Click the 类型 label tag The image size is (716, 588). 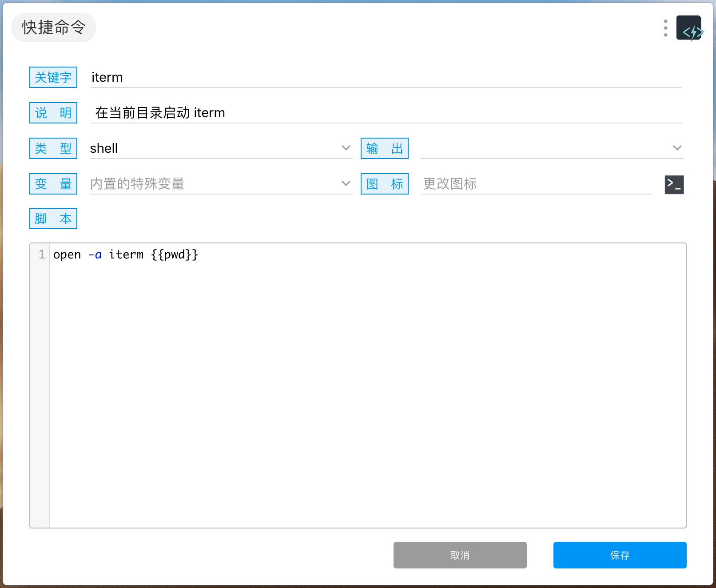53,148
